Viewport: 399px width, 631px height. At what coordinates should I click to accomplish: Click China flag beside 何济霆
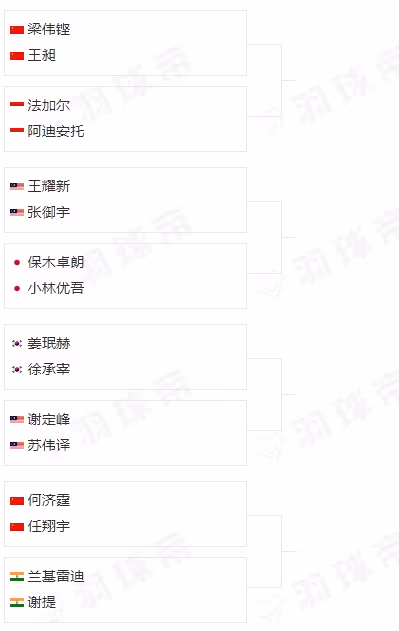(x=17, y=501)
